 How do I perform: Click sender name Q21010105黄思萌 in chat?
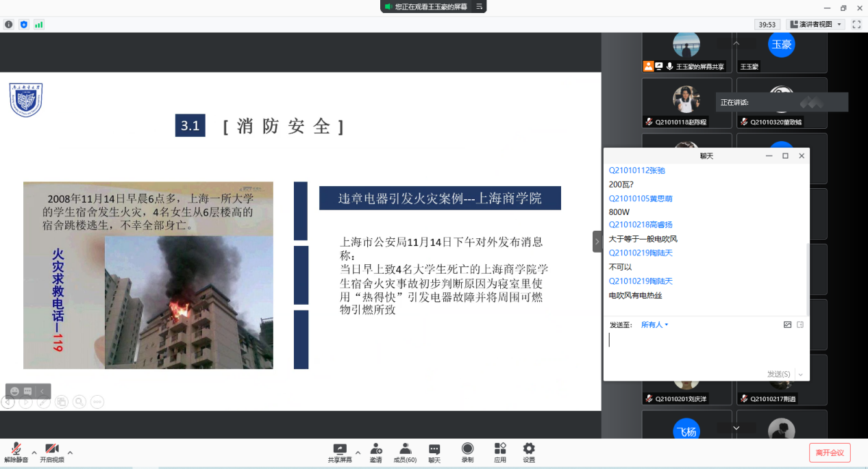641,199
